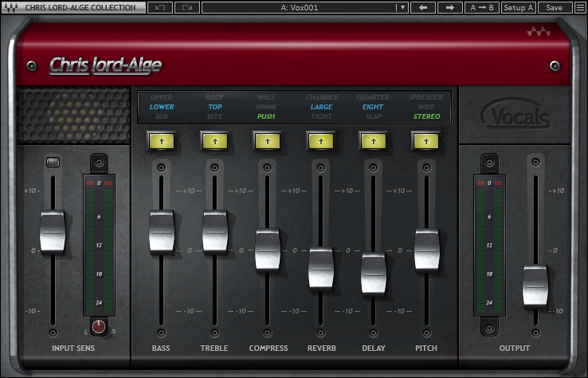Click the SPREADER pitch mode label
The height and width of the screenshot is (378, 588).
[426, 97]
